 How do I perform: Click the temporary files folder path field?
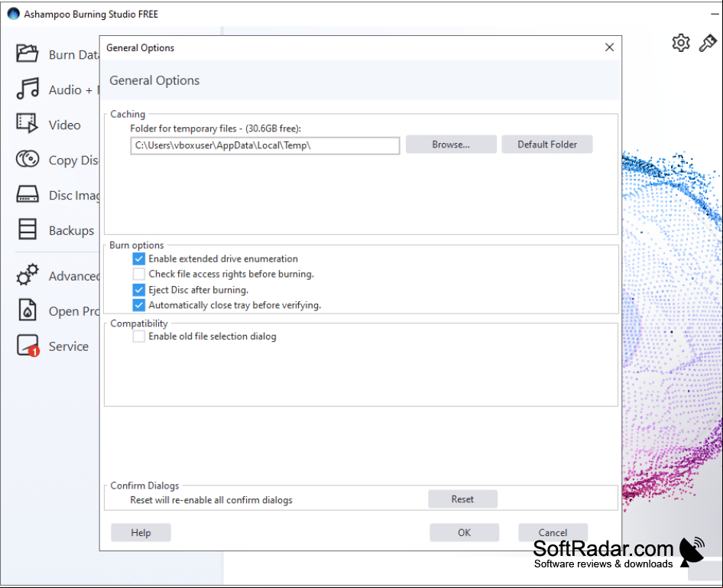265,145
